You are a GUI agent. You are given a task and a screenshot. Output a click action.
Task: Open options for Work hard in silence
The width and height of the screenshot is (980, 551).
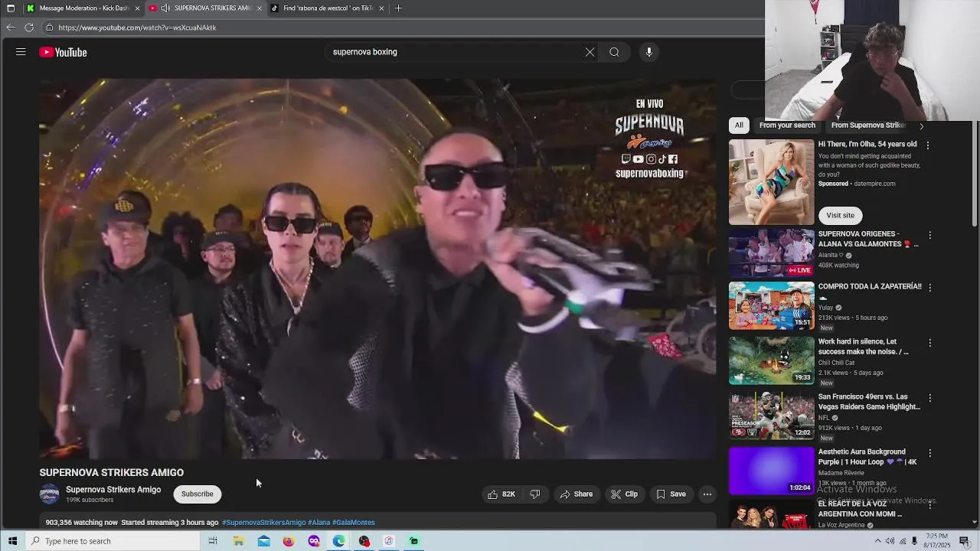click(x=930, y=343)
